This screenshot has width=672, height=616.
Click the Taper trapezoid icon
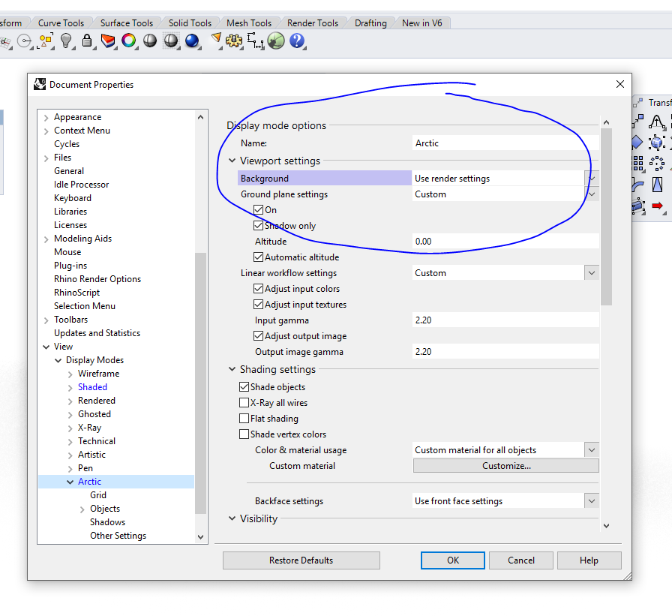(657, 185)
